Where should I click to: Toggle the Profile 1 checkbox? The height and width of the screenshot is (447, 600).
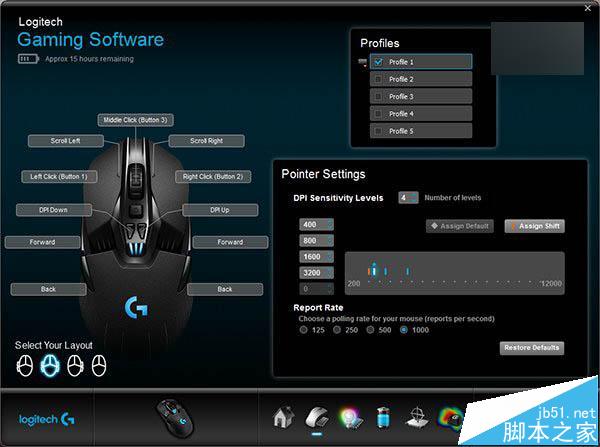pos(378,62)
